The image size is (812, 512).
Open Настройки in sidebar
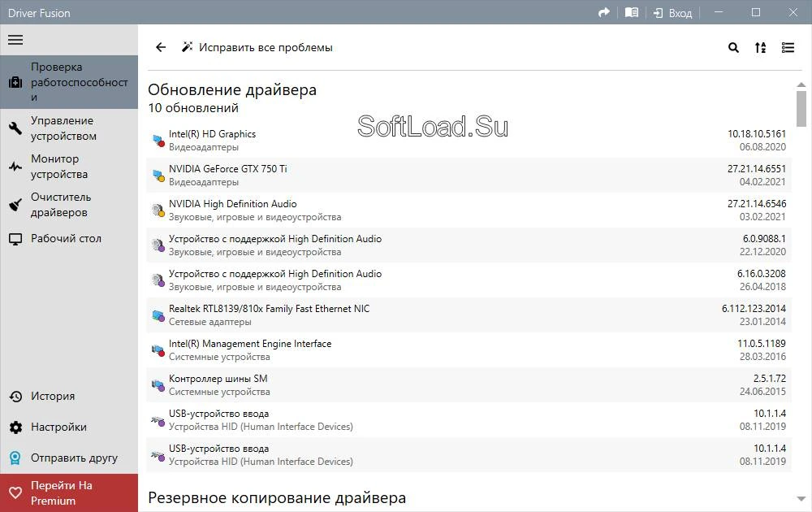(69, 427)
